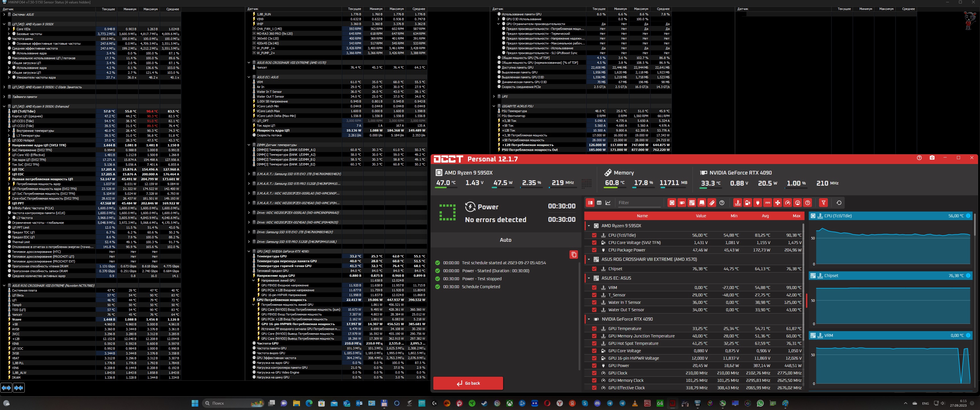
Task: Toggle the temperature sensor filter icon
Action: pyautogui.click(x=738, y=203)
